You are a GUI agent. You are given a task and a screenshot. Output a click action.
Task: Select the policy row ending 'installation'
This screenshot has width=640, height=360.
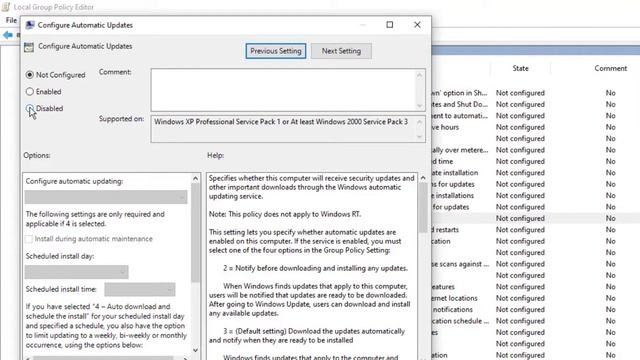pos(536,173)
